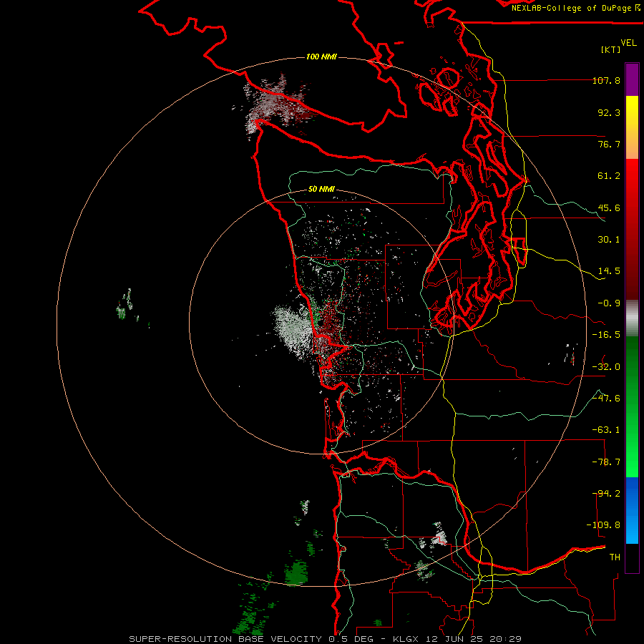
Task: Select the -109.8 velocity scale value
Action: 603,525
